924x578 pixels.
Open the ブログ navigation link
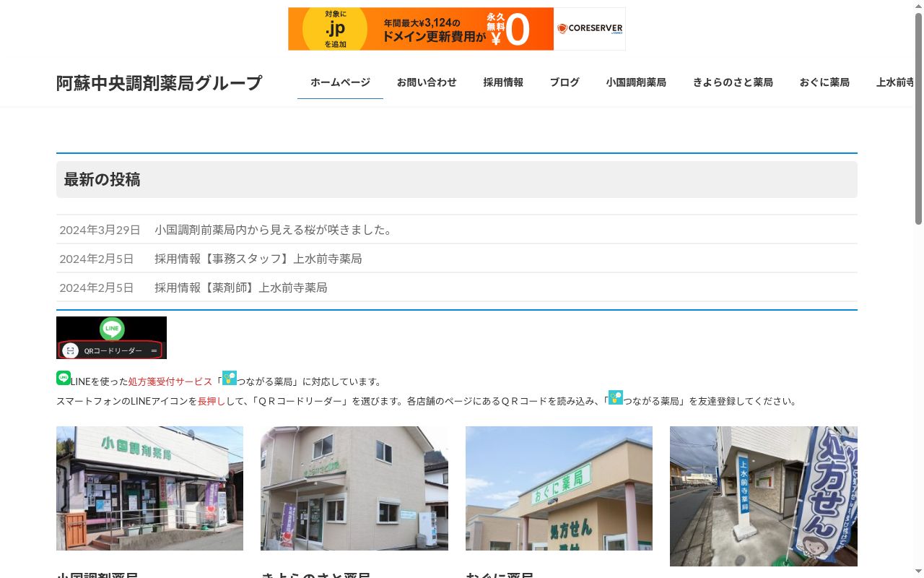(x=565, y=82)
